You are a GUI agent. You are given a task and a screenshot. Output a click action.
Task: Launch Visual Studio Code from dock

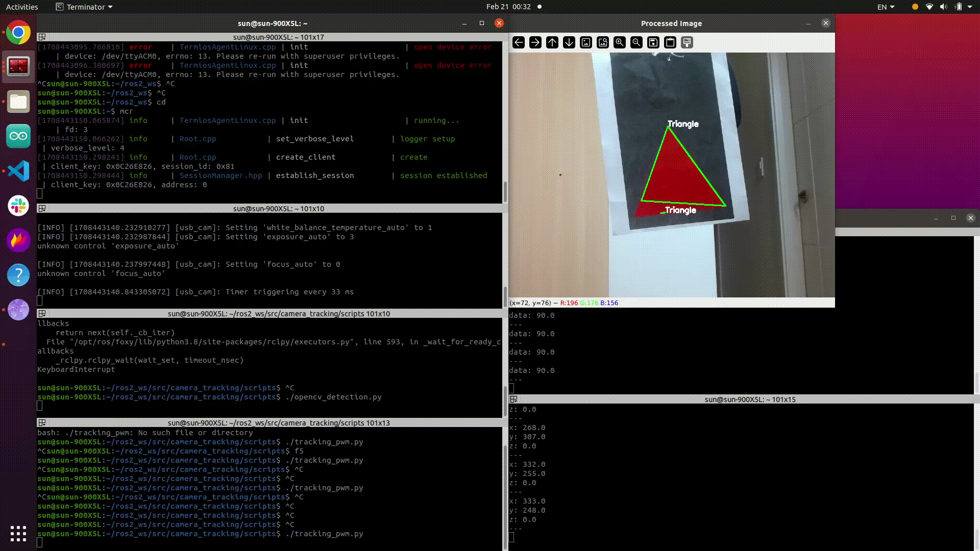[18, 171]
